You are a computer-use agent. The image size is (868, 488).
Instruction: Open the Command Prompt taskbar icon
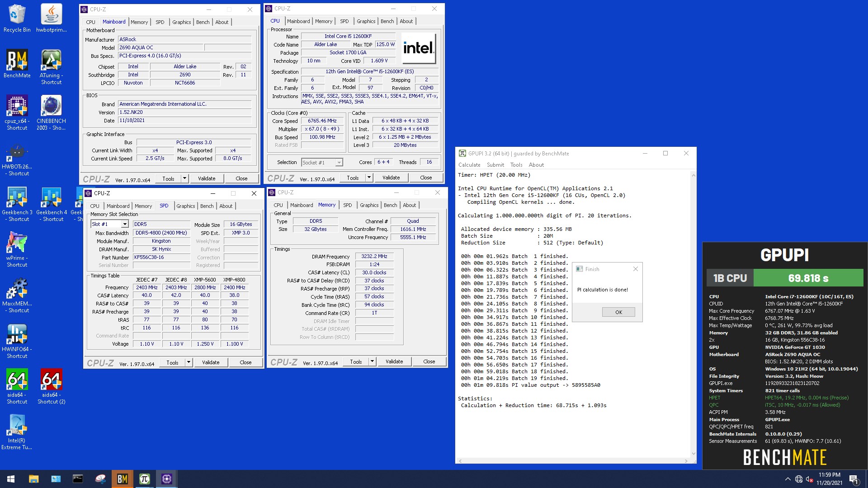click(x=78, y=479)
